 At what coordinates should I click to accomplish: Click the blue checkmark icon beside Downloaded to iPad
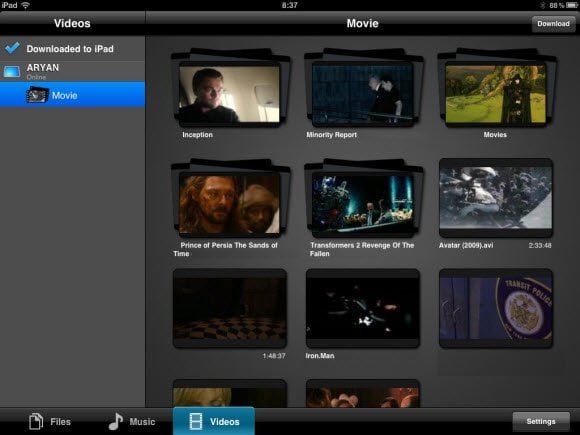tap(13, 48)
